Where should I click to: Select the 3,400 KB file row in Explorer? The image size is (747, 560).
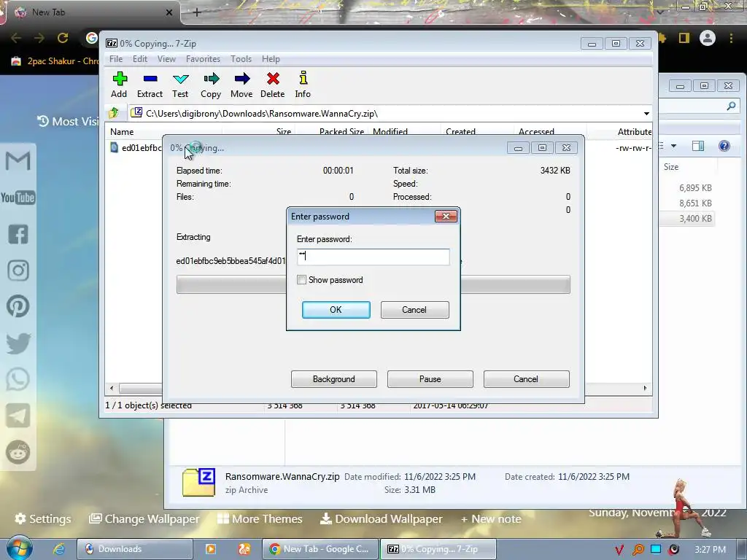click(687, 219)
